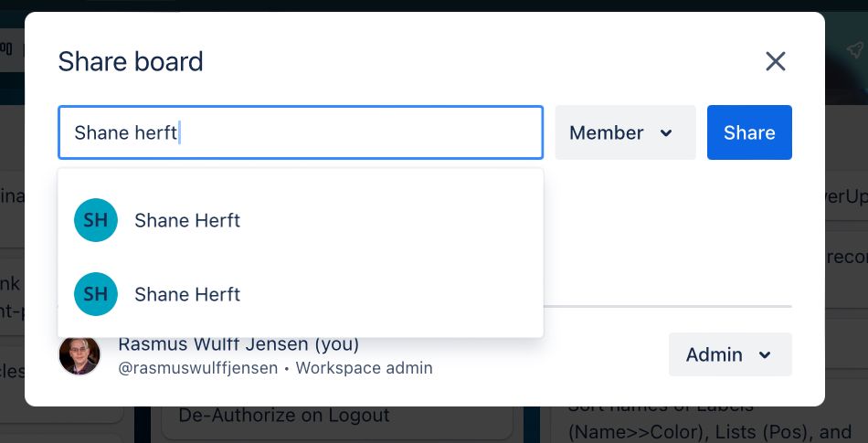Click the chevron arrow beside Admin
Image resolution: width=868 pixels, height=443 pixels.
765,354
